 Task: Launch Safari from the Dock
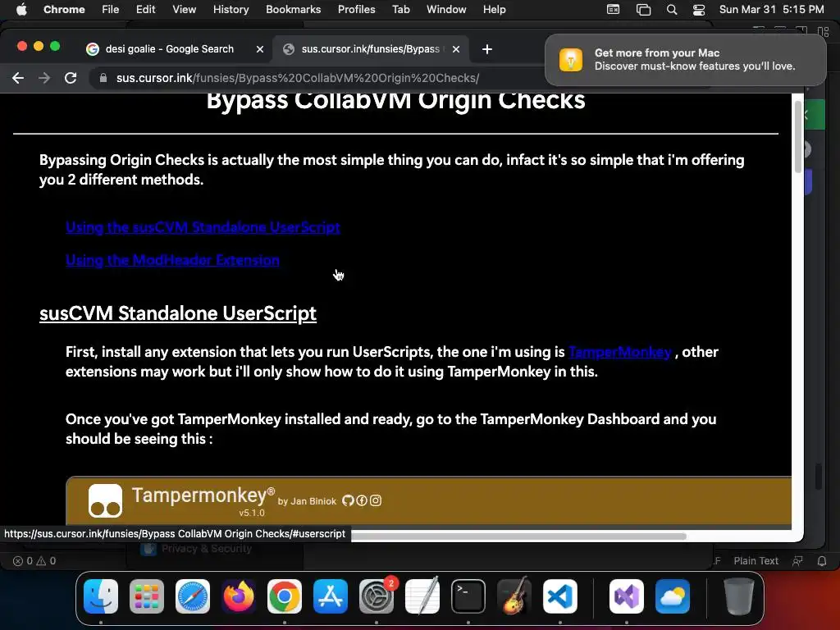tap(193, 596)
